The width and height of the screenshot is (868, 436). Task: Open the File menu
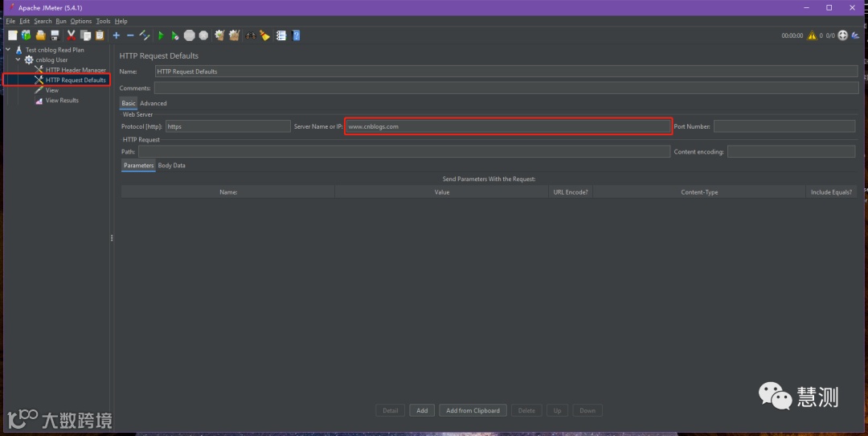click(x=10, y=21)
